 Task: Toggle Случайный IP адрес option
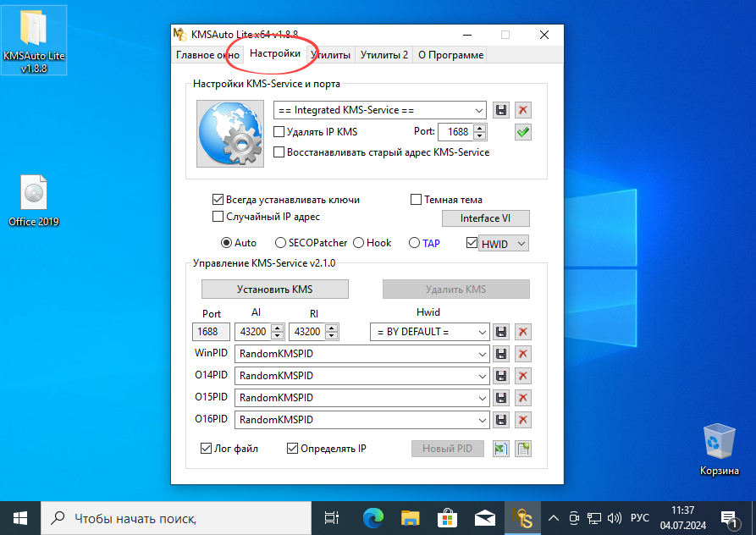tap(218, 217)
